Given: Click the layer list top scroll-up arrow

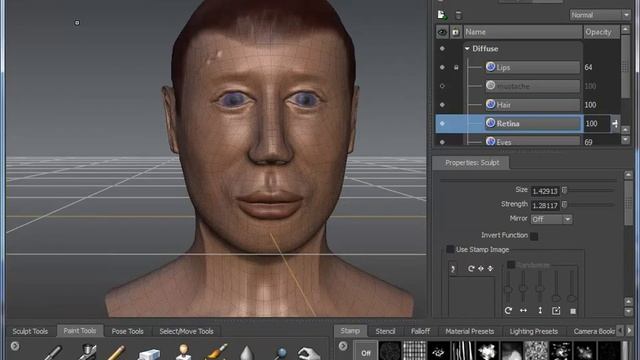Looking at the screenshot, I should pyautogui.click(x=625, y=29).
